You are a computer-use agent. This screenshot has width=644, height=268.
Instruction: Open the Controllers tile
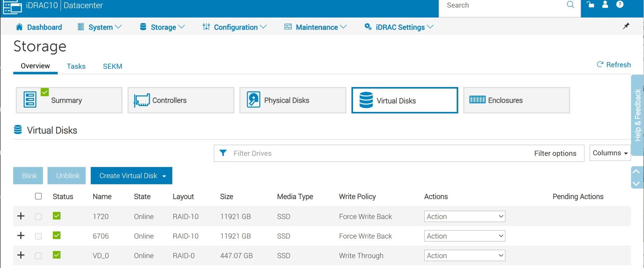pyautogui.click(x=181, y=100)
